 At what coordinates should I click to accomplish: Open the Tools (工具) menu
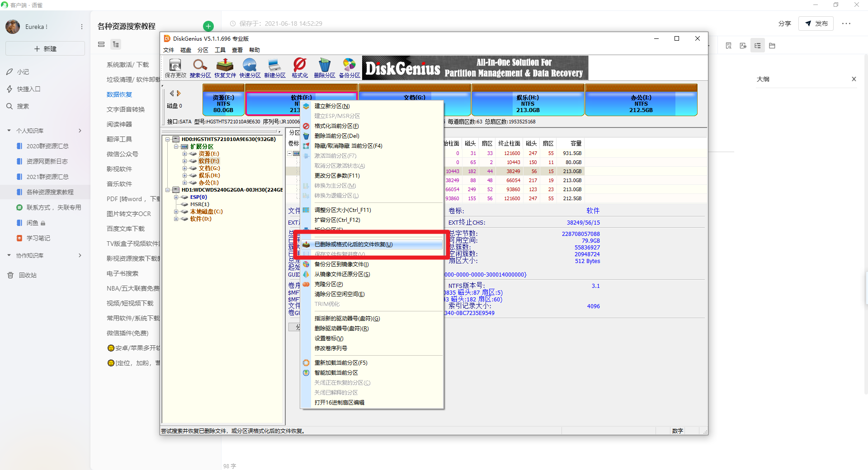coord(220,50)
